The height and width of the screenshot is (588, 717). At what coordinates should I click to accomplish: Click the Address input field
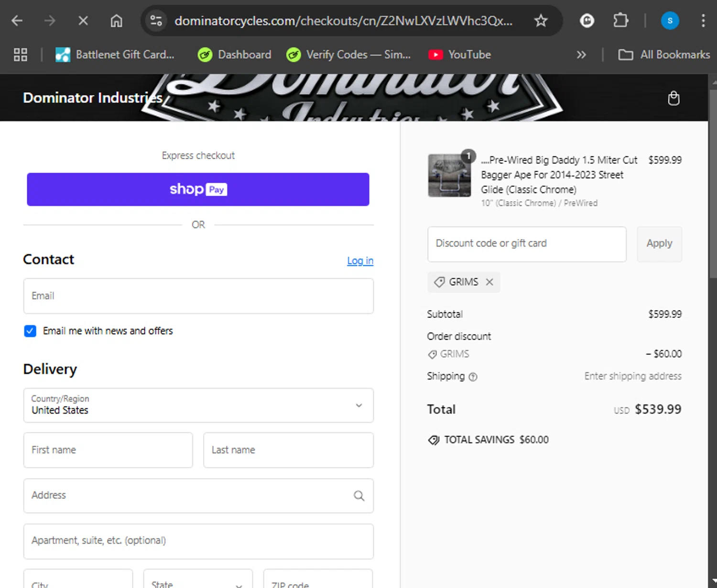(198, 496)
